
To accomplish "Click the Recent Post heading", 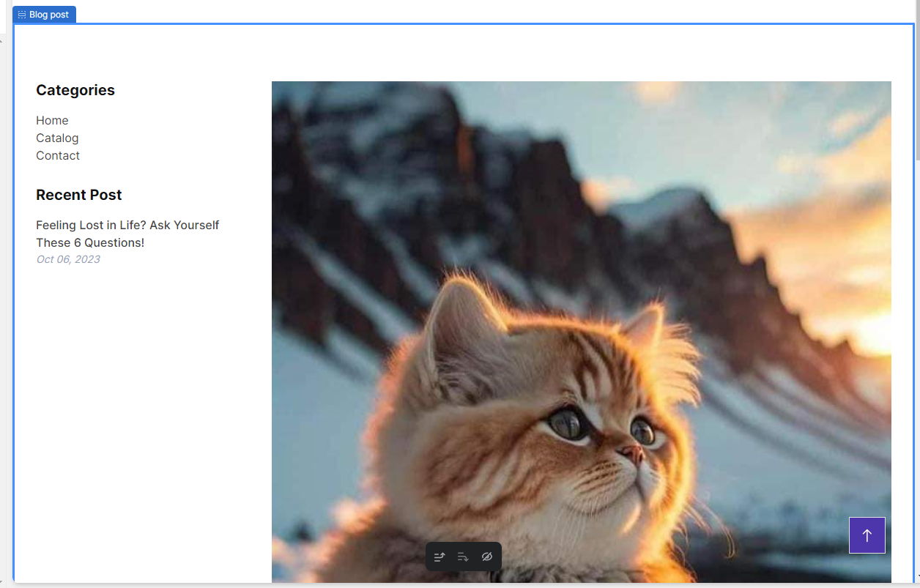I will [x=79, y=195].
